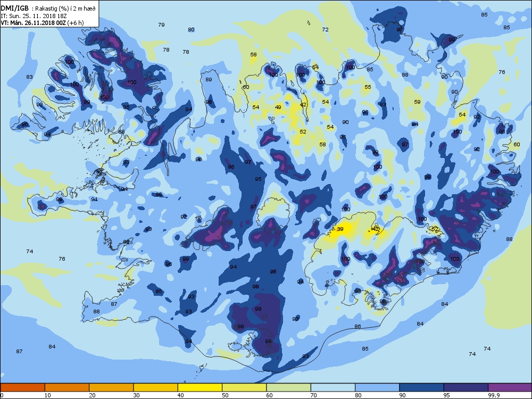Click the map value '59'

[x=417, y=102]
